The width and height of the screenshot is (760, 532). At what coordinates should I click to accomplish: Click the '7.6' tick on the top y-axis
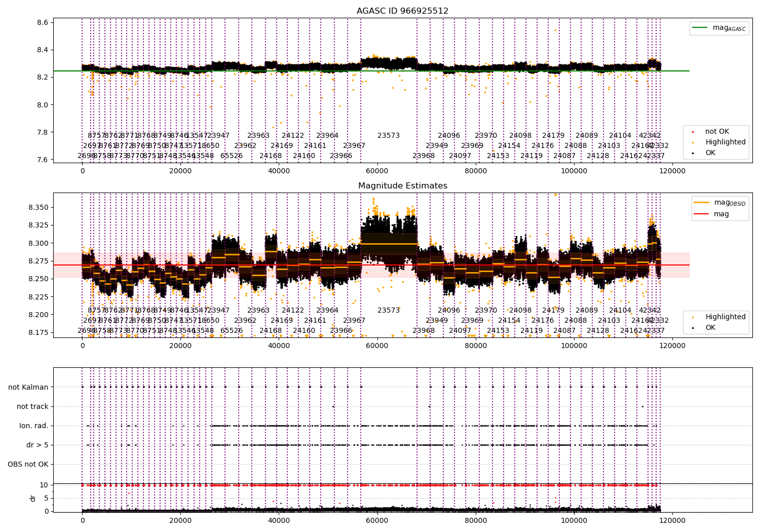tap(43, 160)
